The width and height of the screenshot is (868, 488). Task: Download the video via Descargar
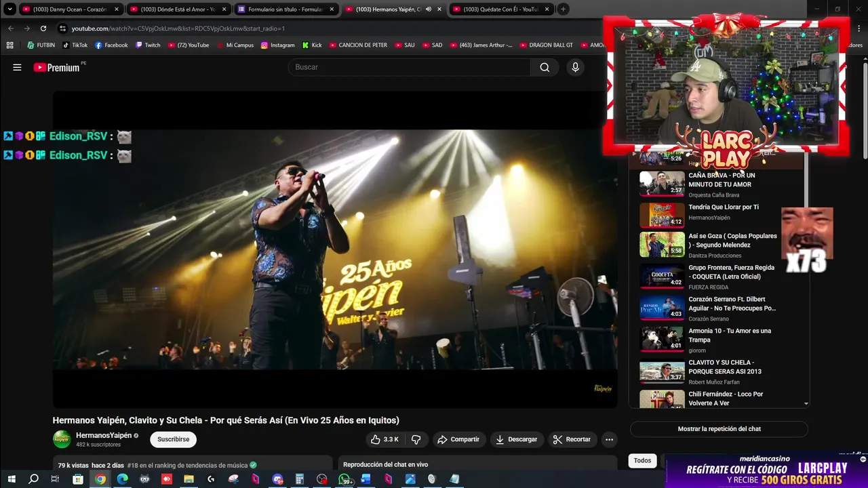(x=517, y=439)
